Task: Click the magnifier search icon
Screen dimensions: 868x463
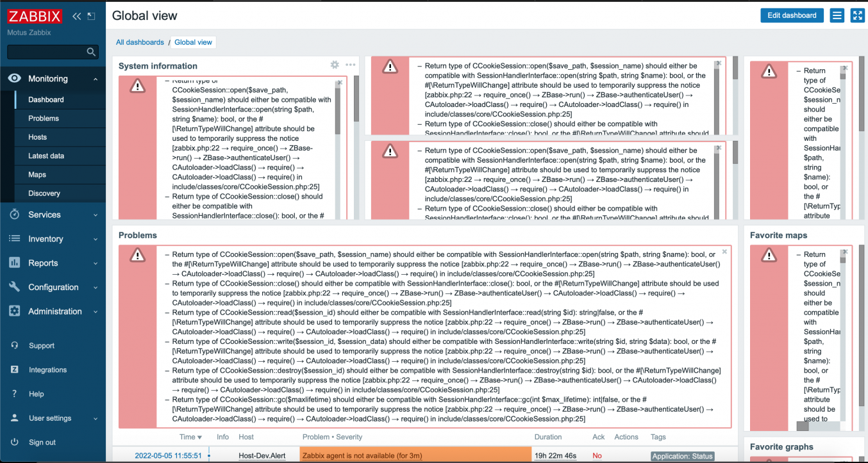Action: tap(91, 52)
